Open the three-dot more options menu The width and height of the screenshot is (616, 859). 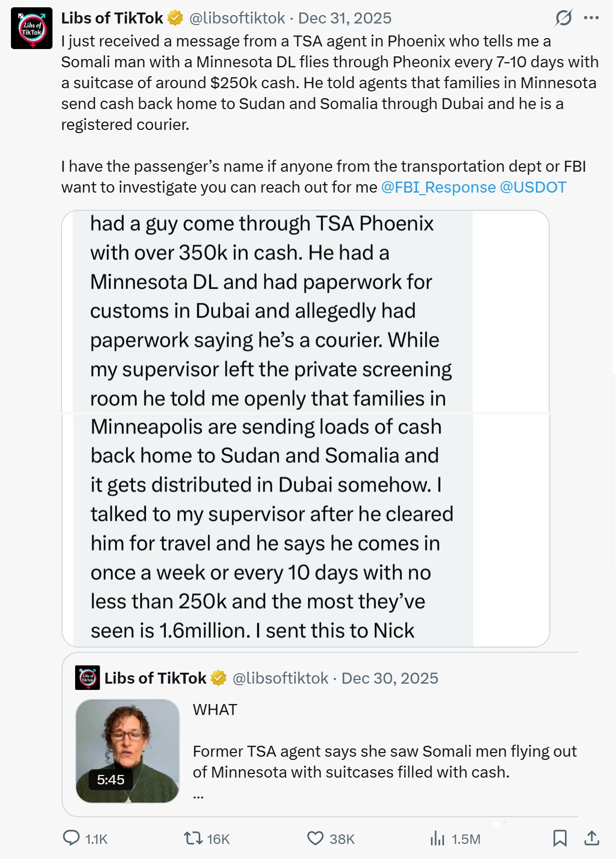pos(591,18)
